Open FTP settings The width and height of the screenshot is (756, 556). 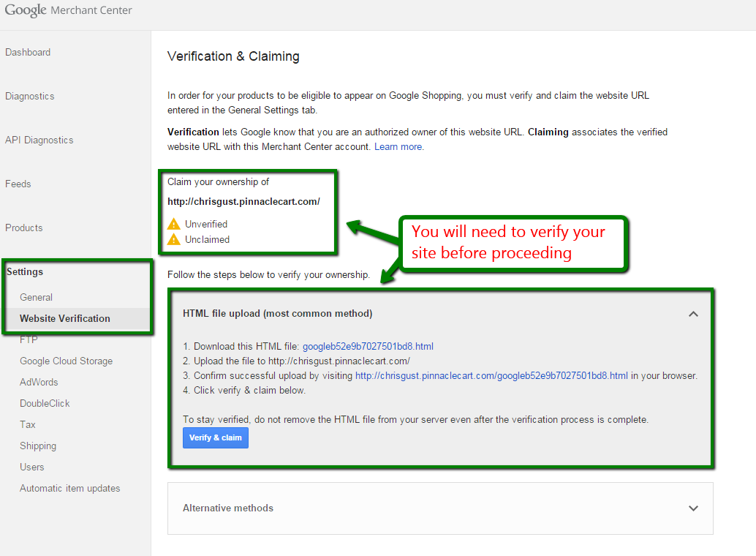29,339
